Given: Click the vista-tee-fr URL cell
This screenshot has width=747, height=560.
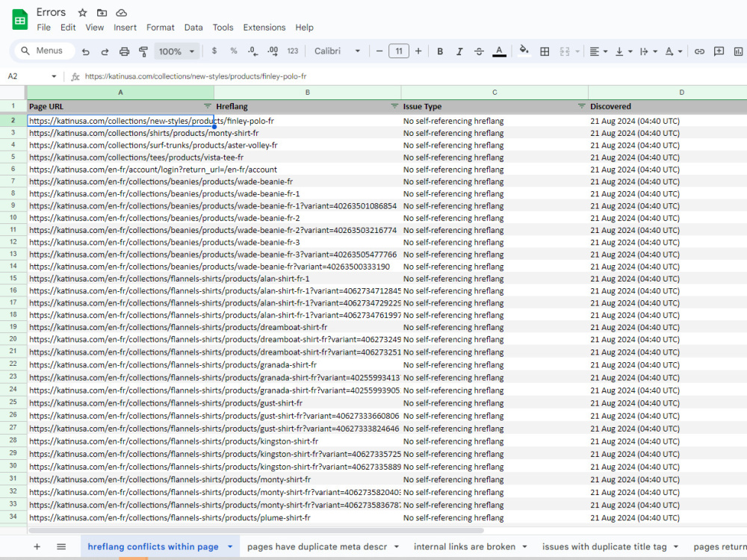Looking at the screenshot, I should (120, 157).
